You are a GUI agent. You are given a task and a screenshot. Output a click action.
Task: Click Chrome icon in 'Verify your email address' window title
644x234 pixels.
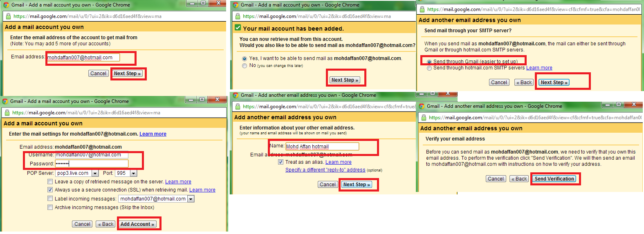[422, 106]
